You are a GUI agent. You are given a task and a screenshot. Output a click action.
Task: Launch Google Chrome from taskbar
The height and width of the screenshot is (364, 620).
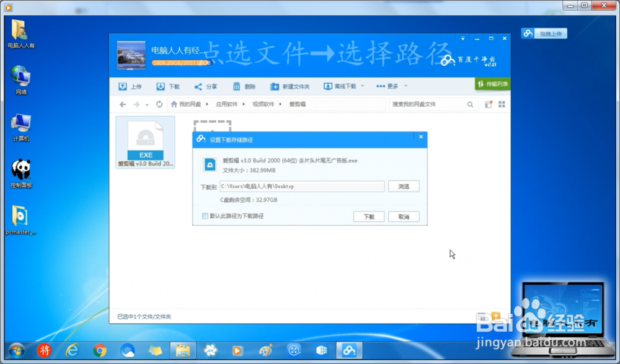(100, 350)
